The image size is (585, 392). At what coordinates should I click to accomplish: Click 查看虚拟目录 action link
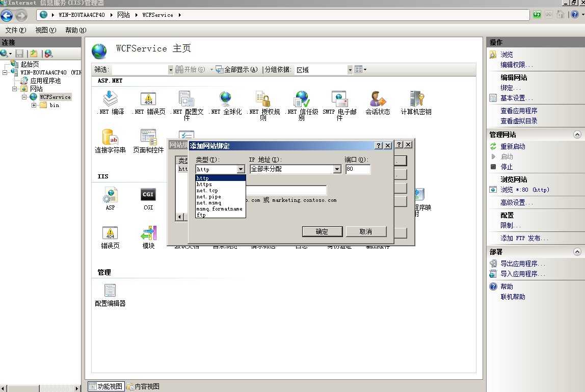tap(519, 121)
